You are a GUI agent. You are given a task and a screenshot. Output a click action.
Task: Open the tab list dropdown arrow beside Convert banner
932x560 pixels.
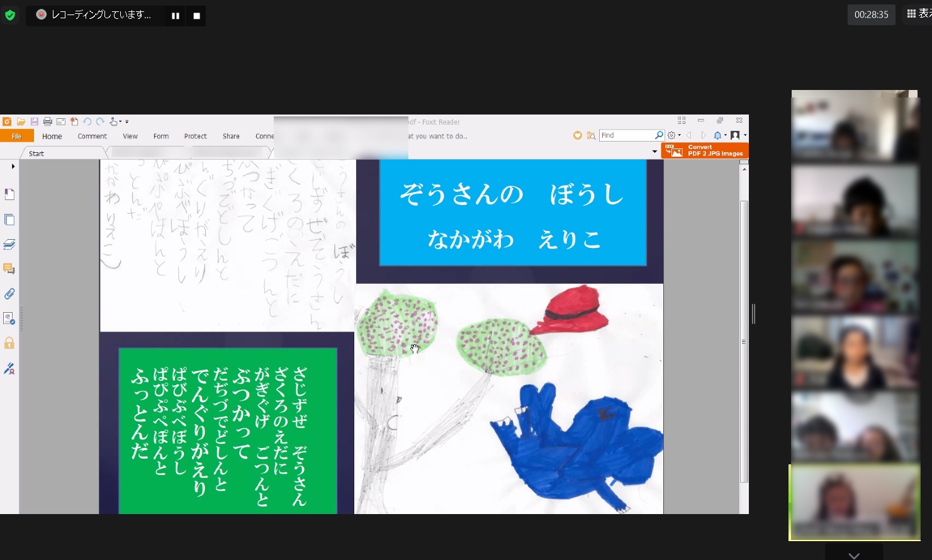click(x=654, y=151)
